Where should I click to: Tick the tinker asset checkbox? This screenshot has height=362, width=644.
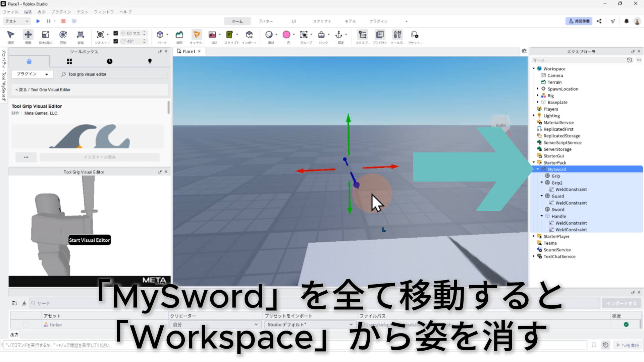click(26, 324)
